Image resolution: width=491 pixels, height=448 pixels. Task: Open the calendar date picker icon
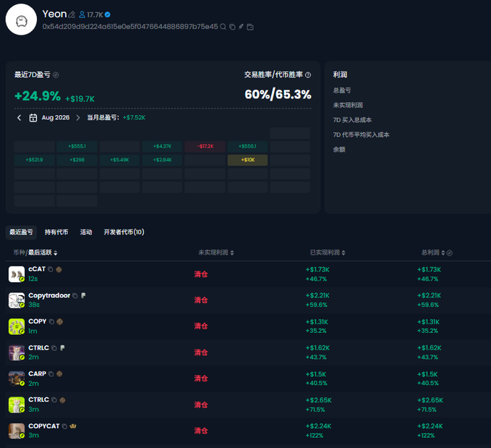point(33,117)
